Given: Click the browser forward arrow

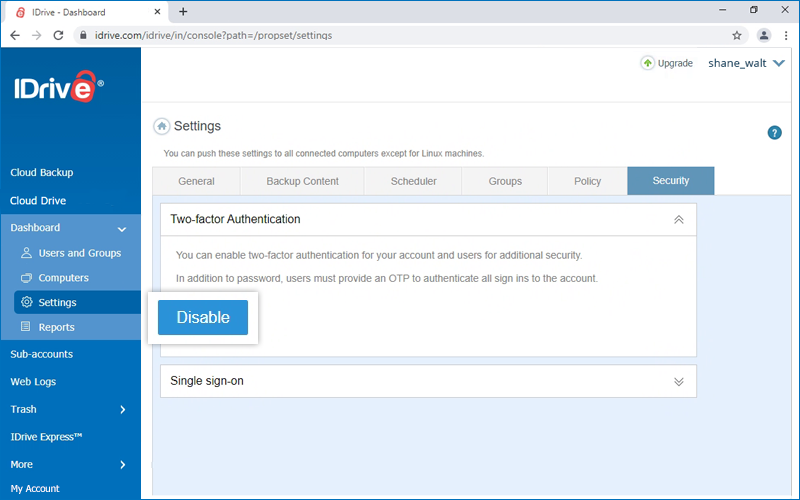Looking at the screenshot, I should tap(36, 35).
